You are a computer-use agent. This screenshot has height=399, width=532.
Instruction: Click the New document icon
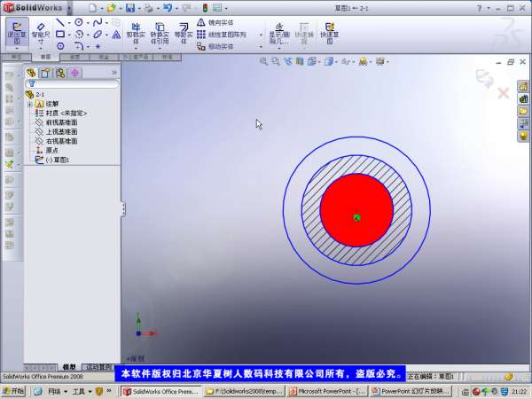pyautogui.click(x=92, y=8)
